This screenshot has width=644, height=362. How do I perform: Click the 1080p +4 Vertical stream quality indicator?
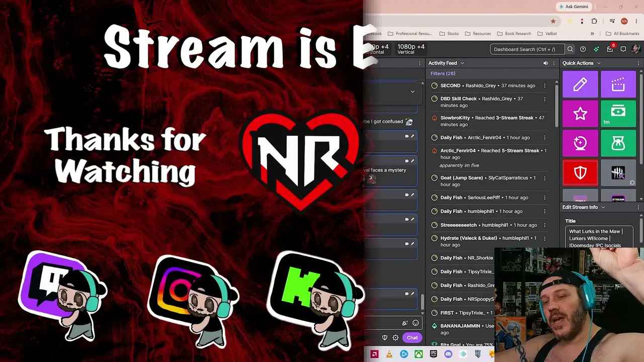[411, 49]
